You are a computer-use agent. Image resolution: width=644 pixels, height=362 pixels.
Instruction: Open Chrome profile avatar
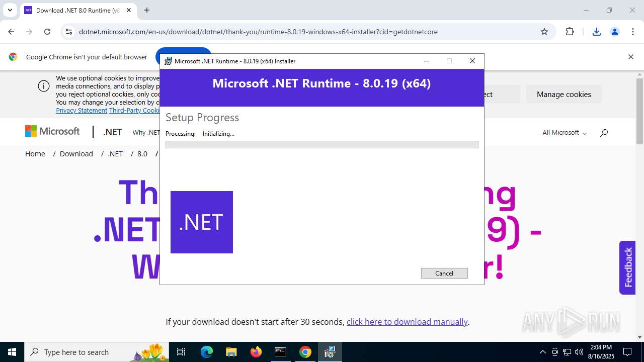pos(614,32)
